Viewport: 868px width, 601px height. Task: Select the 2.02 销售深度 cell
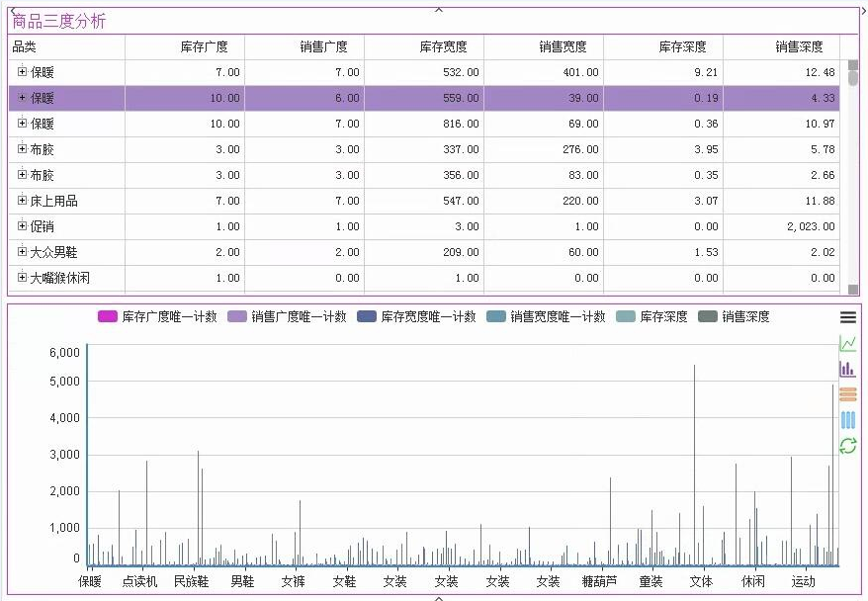click(782, 252)
